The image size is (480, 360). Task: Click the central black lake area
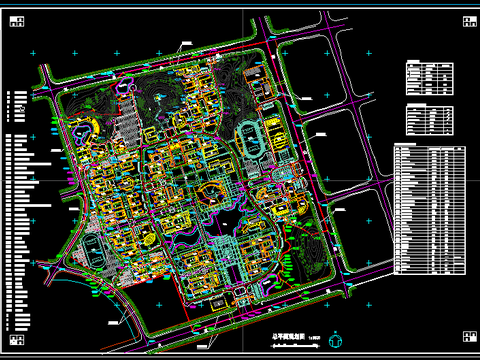pyautogui.click(x=226, y=222)
